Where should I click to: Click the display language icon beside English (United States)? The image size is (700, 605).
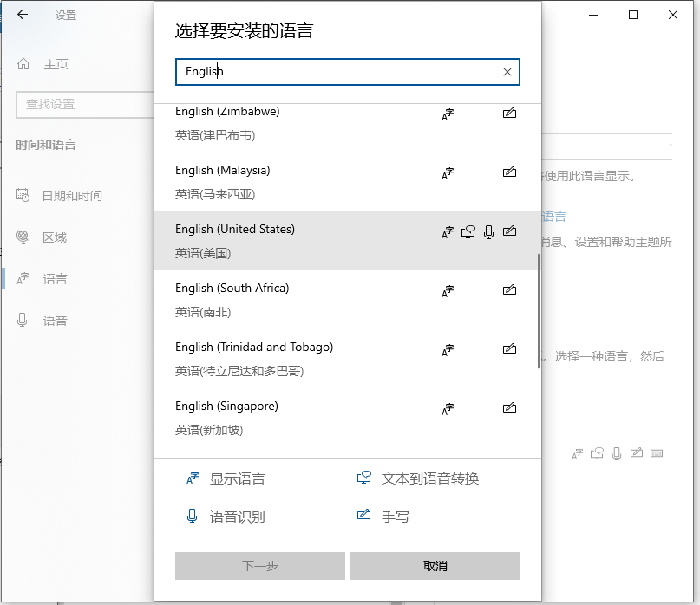click(447, 232)
